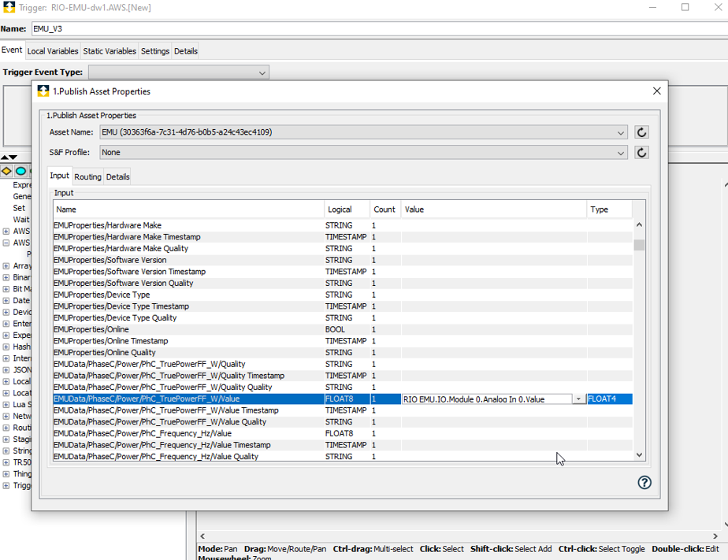The image size is (728, 560).
Task: Refresh the Asset Name list
Action: pyautogui.click(x=641, y=132)
